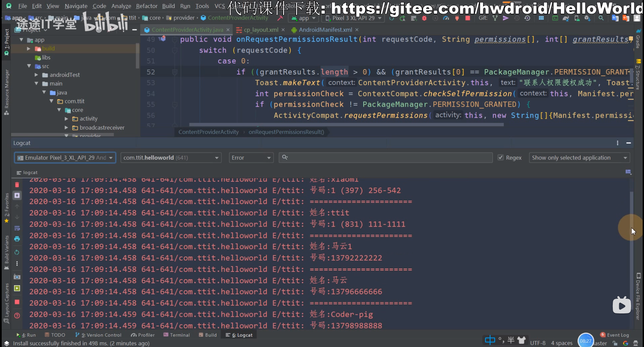Open the Event Log
644x347 pixels.
pos(614,335)
